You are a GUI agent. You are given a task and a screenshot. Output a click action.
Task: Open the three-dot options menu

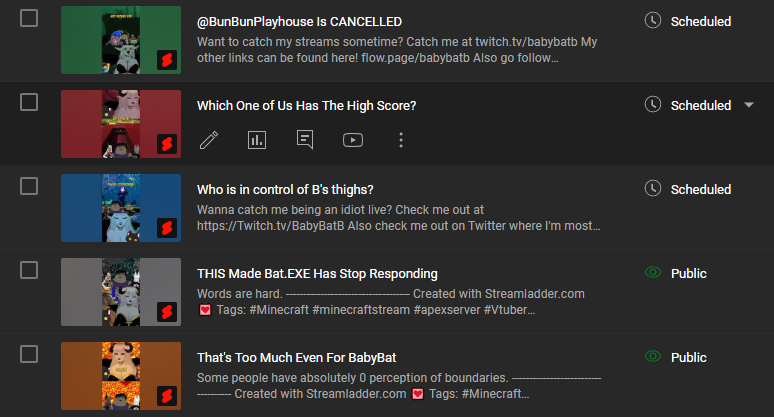(x=401, y=140)
